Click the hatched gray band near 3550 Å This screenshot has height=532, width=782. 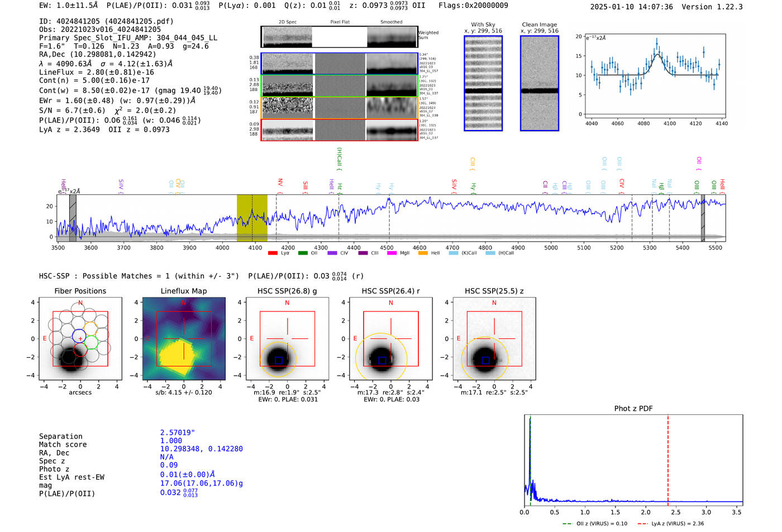click(73, 218)
